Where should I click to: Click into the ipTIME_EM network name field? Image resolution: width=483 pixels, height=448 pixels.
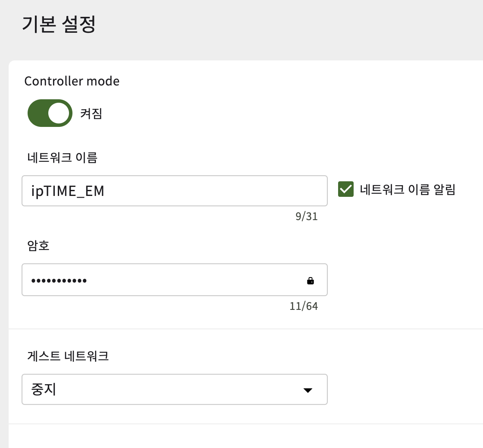pos(174,191)
